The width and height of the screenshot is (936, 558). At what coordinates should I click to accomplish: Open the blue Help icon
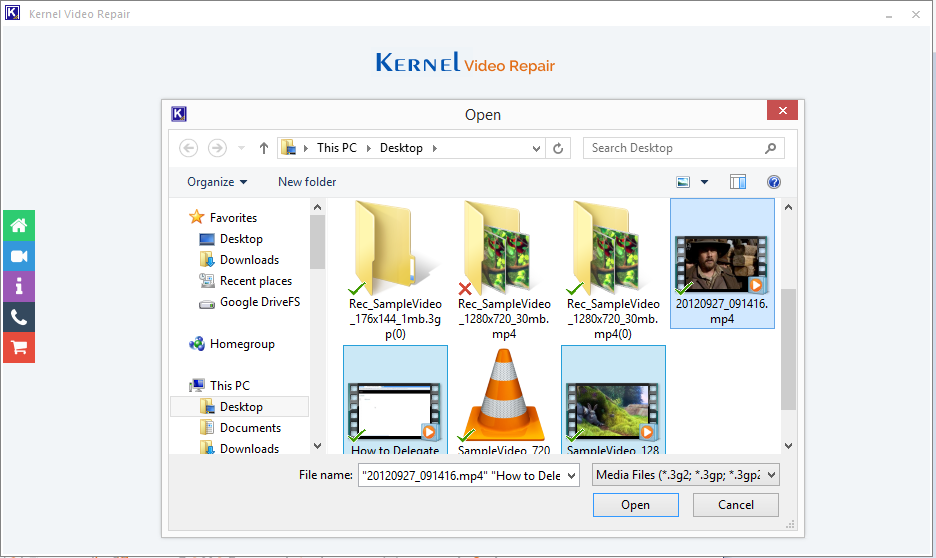coord(774,182)
